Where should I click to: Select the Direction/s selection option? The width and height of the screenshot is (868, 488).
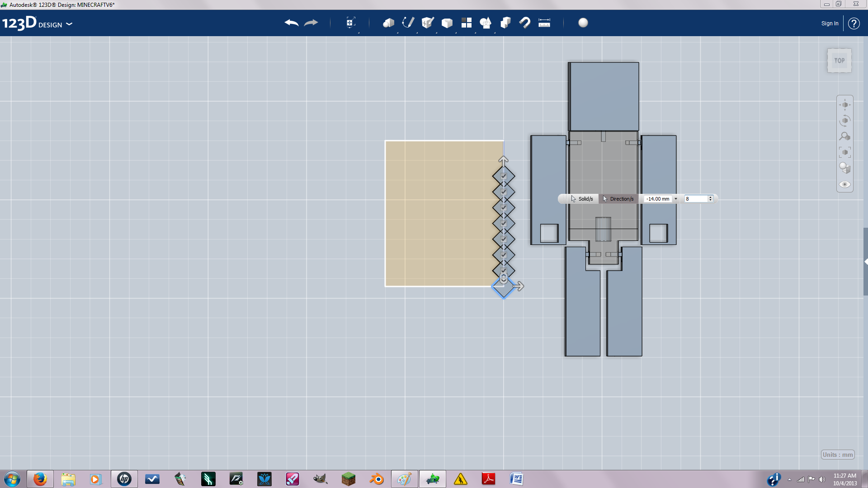pos(618,199)
